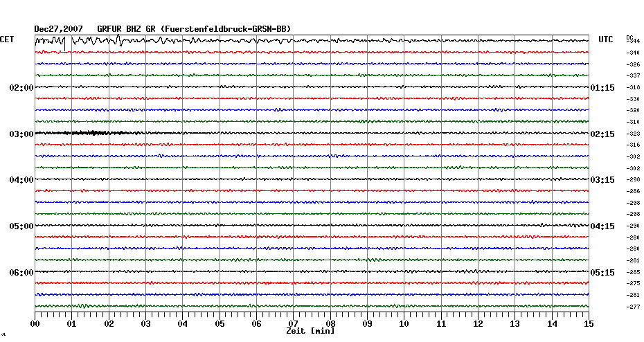Select DC offset value -318

(x=634, y=87)
